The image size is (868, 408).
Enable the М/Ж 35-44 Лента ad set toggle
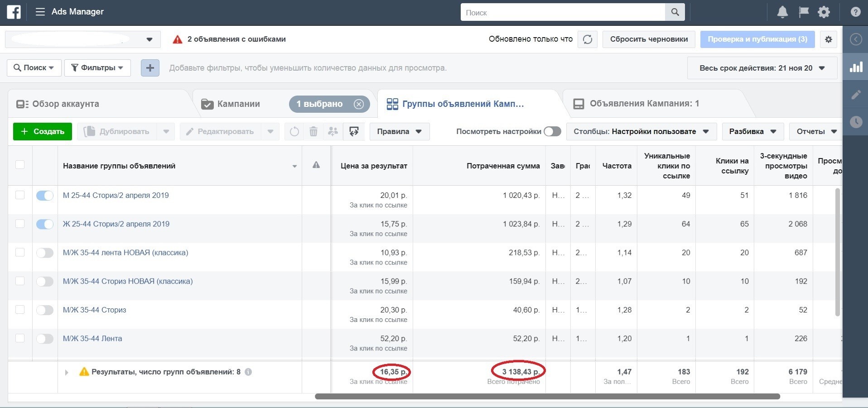point(45,339)
